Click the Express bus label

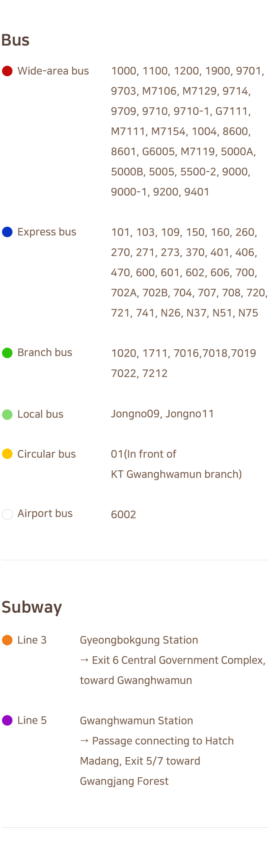47,232
